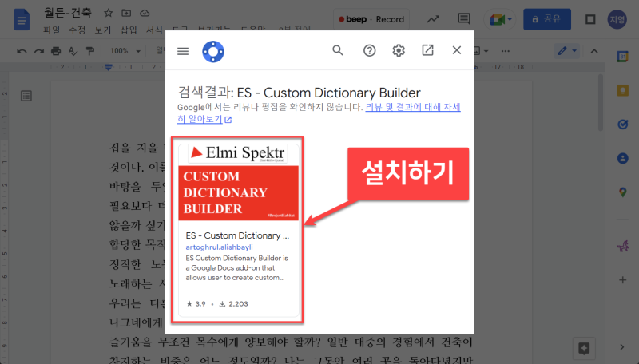Open the Google Docs home icon
Screen dimensions: 639x364
tap(22, 19)
